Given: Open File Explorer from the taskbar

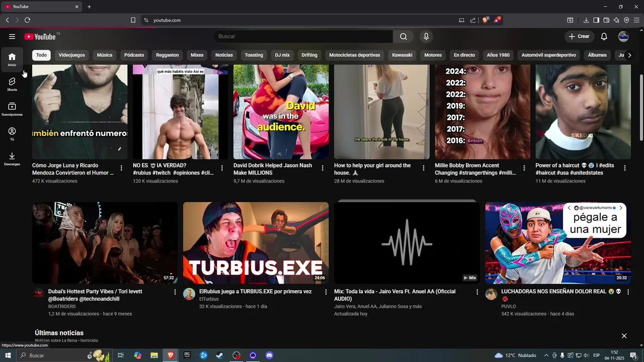Looking at the screenshot, I should (154, 355).
